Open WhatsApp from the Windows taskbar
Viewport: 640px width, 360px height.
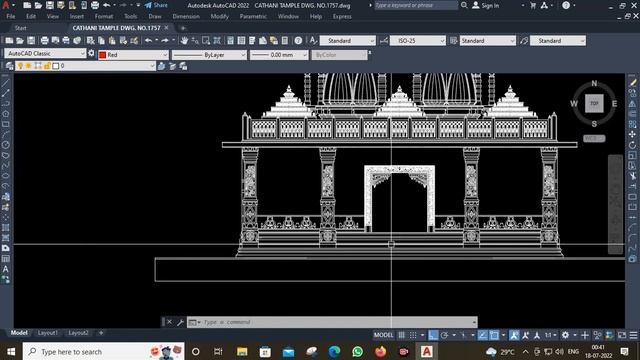click(358, 351)
